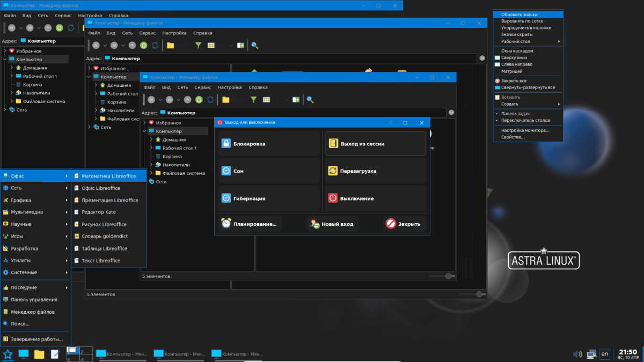This screenshot has height=362, width=644.
Task: Click the network icon in system tray
Action: click(591, 354)
